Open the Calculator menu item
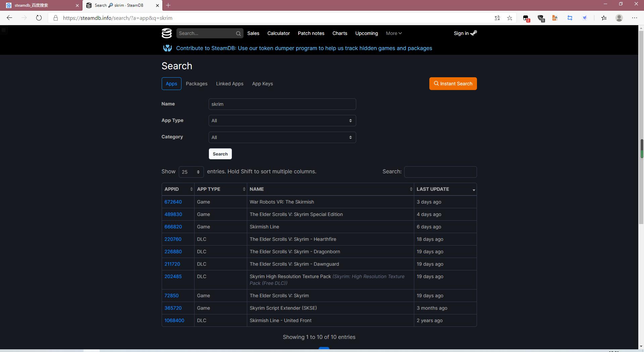Viewport: 644px width, 352px height. 278,33
